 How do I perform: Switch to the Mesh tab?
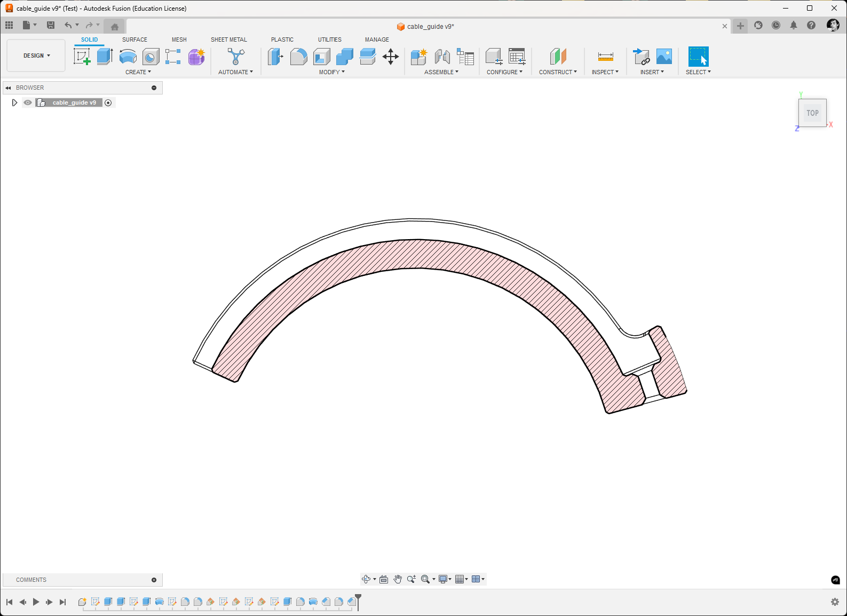click(x=179, y=40)
